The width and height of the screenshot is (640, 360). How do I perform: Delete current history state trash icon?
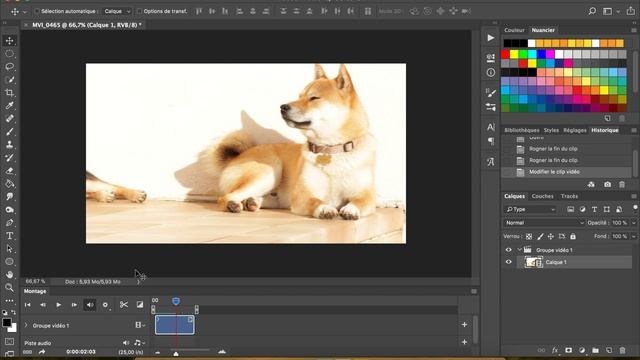(x=622, y=184)
